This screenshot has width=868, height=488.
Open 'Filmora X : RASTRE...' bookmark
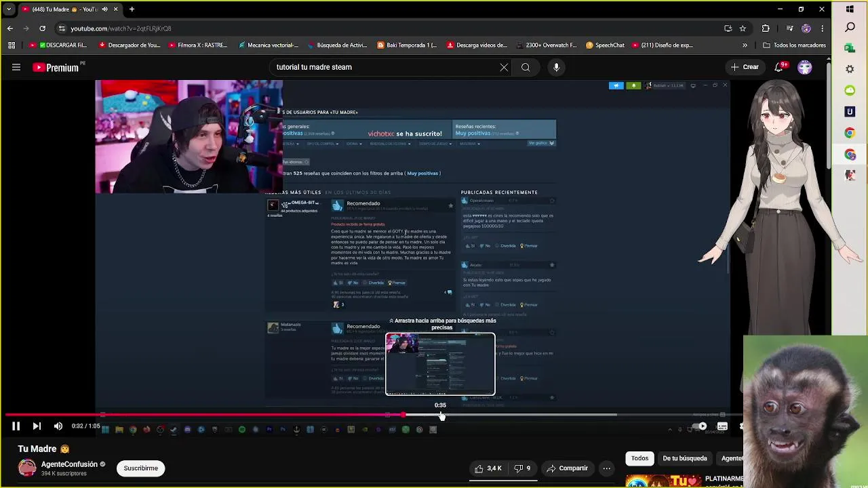pyautogui.click(x=197, y=45)
